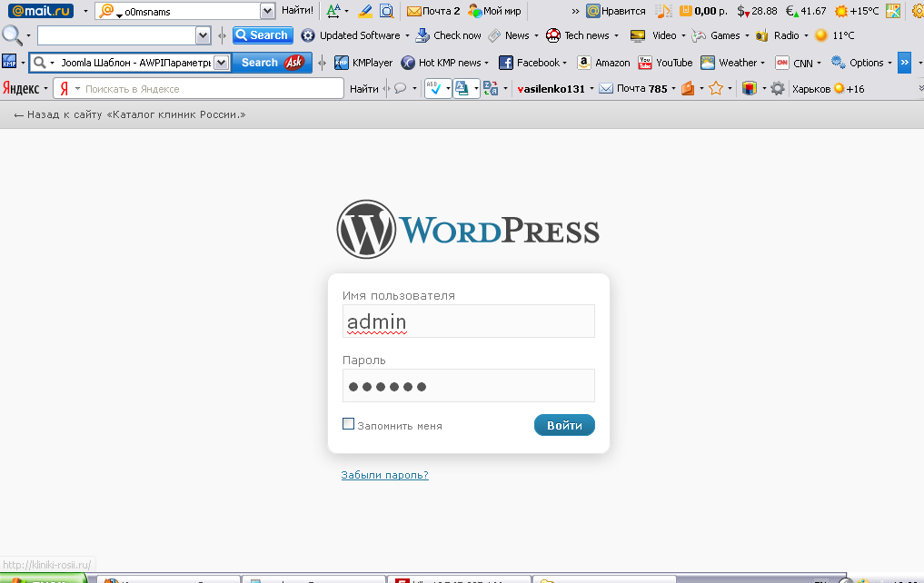Open the Updated Software menu

(354, 35)
